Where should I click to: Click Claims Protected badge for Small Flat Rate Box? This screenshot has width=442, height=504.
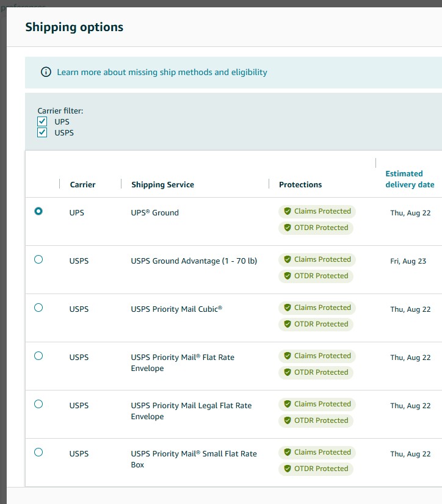(317, 452)
